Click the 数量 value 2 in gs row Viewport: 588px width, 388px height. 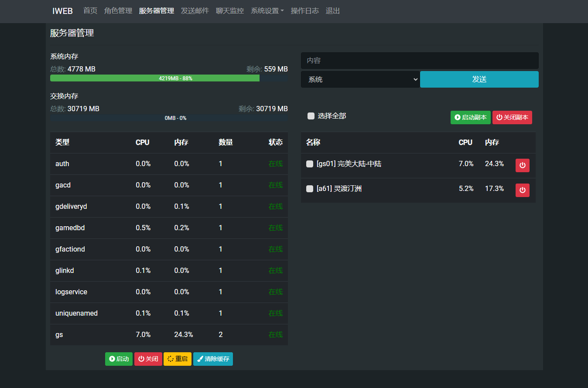(x=221, y=335)
